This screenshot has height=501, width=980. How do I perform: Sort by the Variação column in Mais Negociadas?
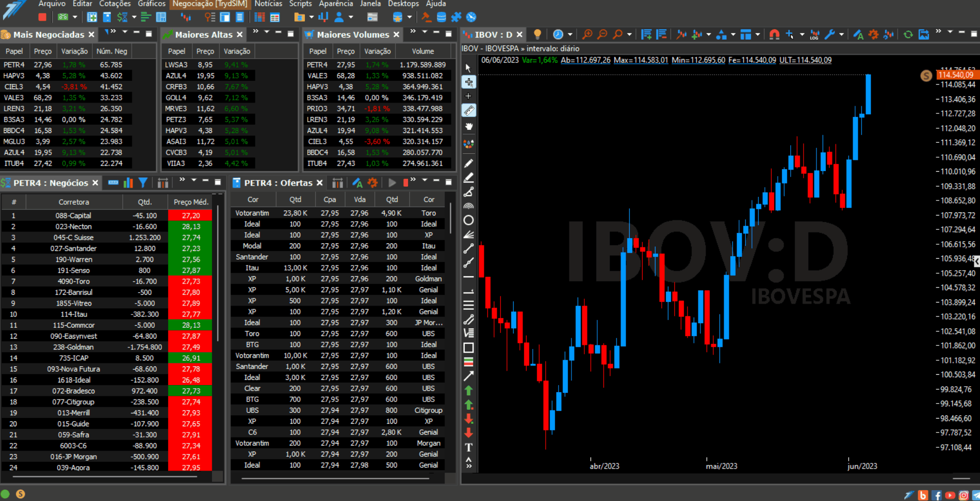(x=74, y=51)
